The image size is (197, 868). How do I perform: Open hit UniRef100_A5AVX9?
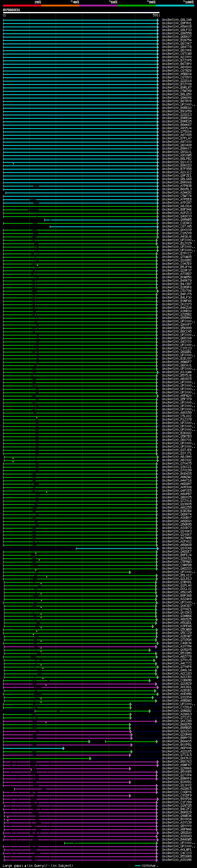[x=177, y=26]
